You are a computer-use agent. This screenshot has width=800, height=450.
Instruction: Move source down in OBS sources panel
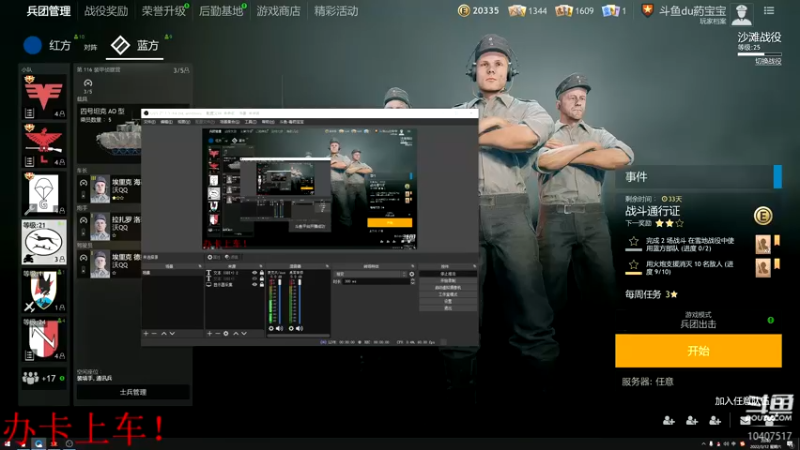click(x=244, y=333)
